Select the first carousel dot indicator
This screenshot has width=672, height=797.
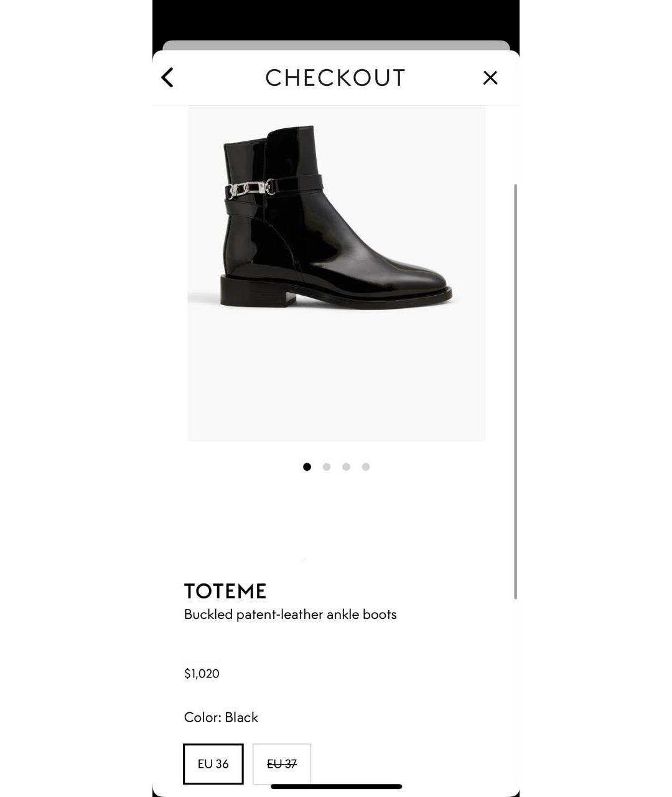tap(307, 467)
